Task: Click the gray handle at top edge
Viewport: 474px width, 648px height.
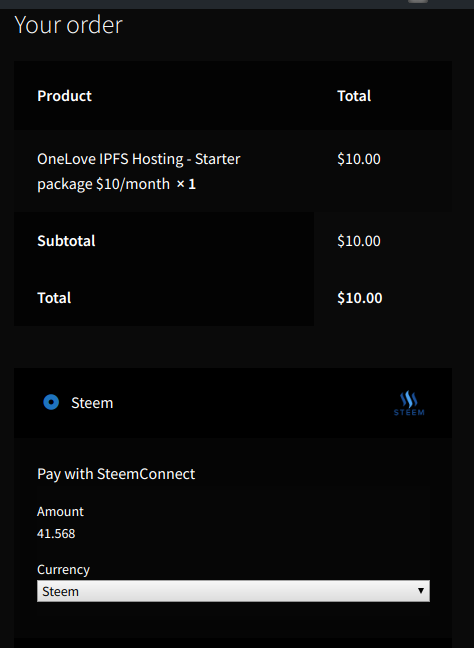Action: point(418,1)
